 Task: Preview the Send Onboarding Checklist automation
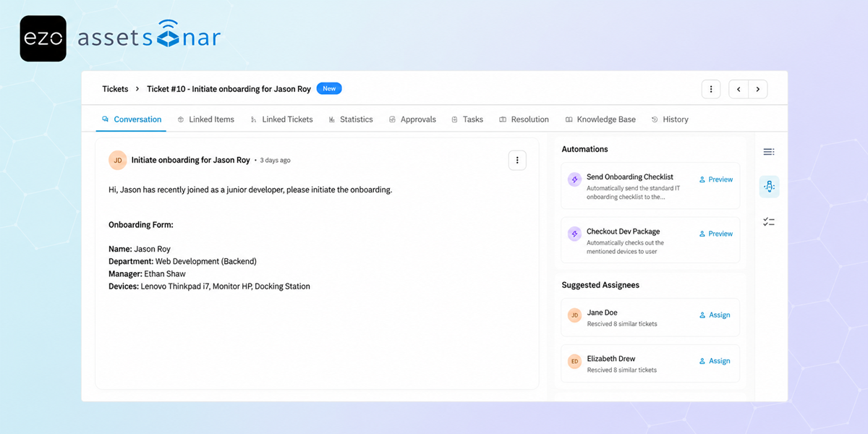point(716,179)
